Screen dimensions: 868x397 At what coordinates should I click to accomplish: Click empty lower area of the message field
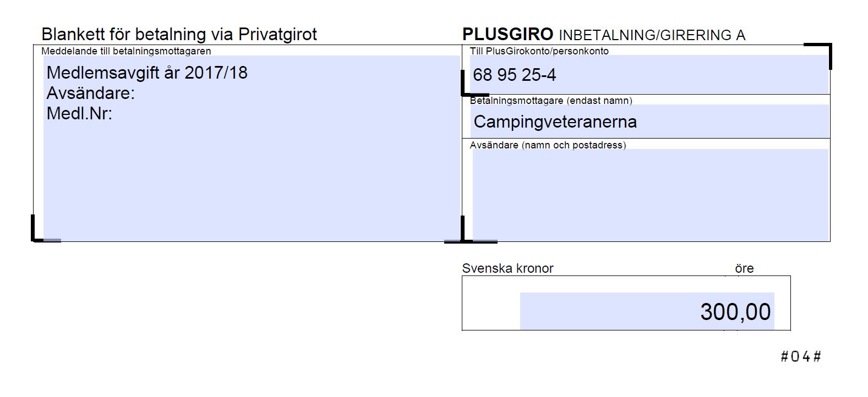point(252,181)
